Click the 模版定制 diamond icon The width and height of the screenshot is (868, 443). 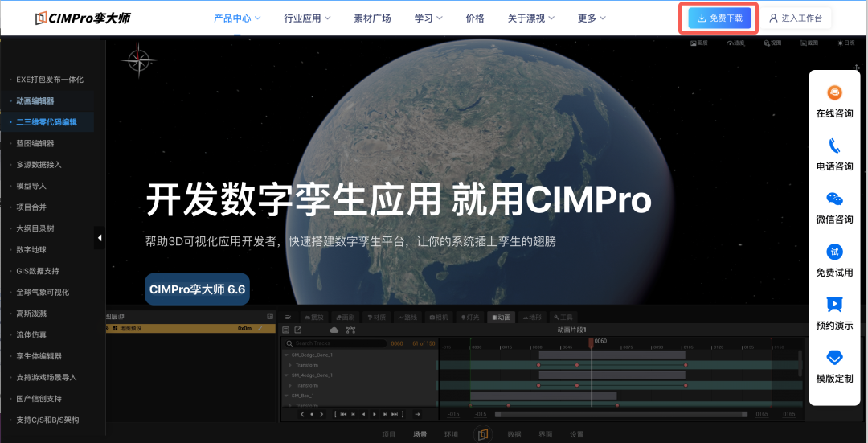[x=834, y=359]
